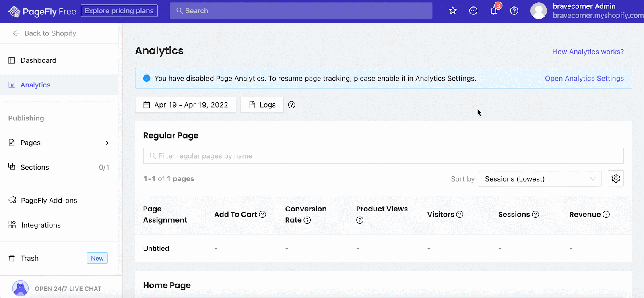The image size is (644, 298).
Task: Select Integrations in the sidebar
Action: (x=41, y=225)
